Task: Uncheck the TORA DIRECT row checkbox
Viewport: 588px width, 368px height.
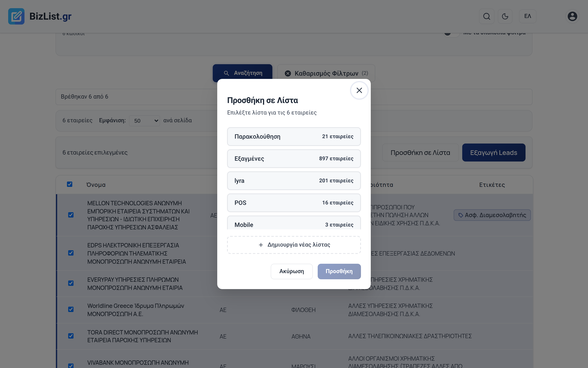Action: (x=71, y=336)
